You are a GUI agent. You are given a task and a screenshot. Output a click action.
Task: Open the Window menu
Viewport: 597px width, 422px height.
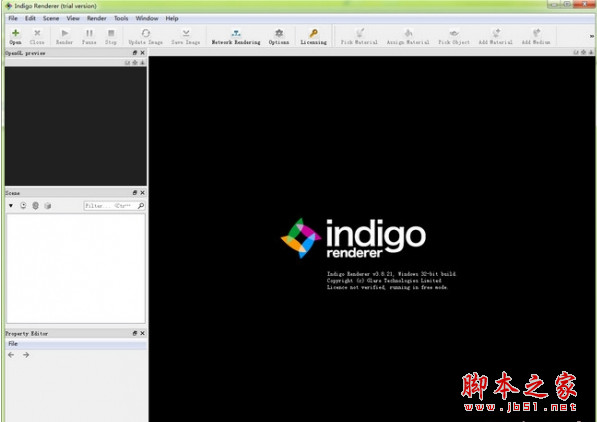click(147, 18)
